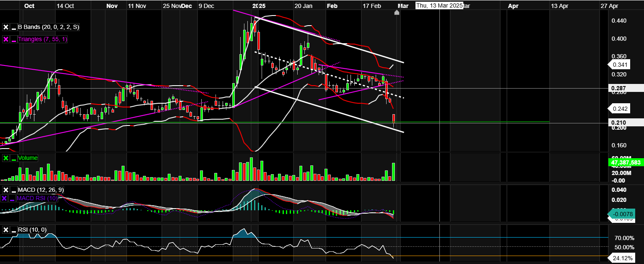Open the Triangles (7, 55, 1) settings label
Viewport: 644px width, 264px height.
point(42,39)
